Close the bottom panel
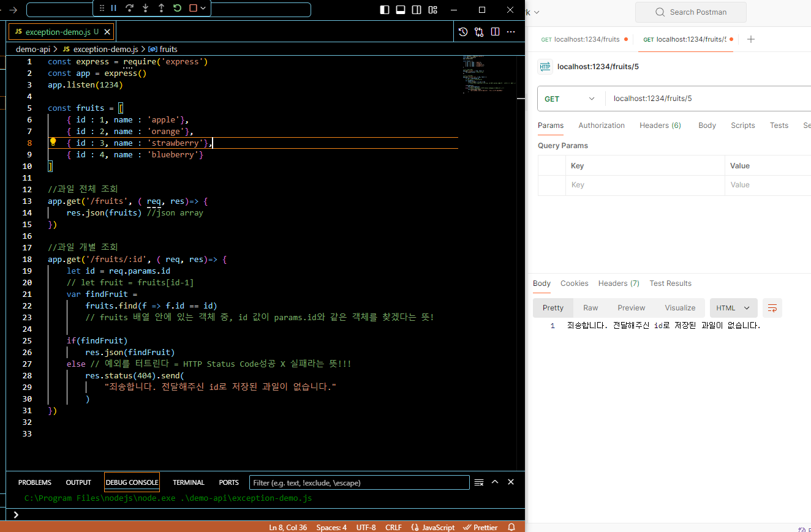 point(511,482)
